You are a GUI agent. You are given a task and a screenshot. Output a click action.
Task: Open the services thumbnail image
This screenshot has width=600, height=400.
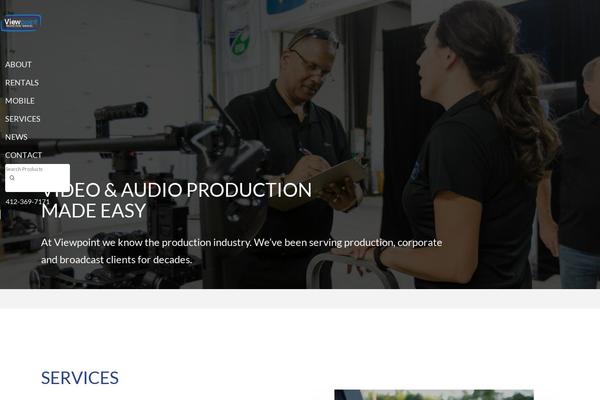(x=434, y=395)
